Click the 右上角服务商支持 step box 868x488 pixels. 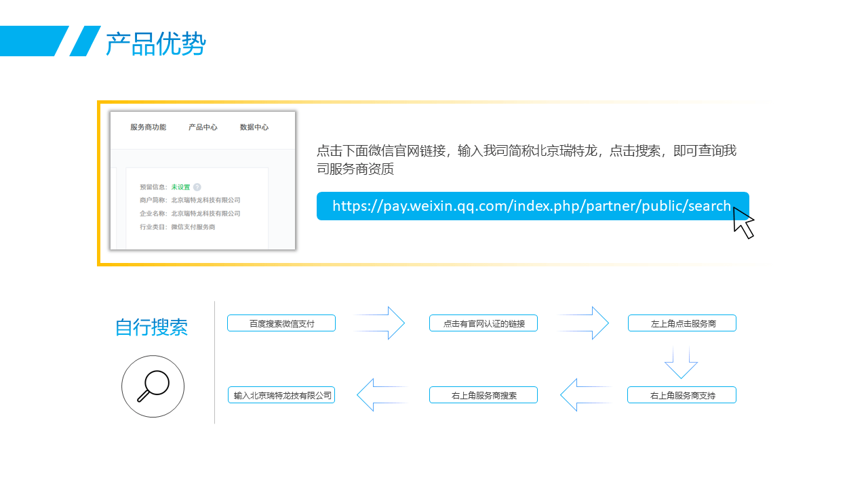coord(682,395)
